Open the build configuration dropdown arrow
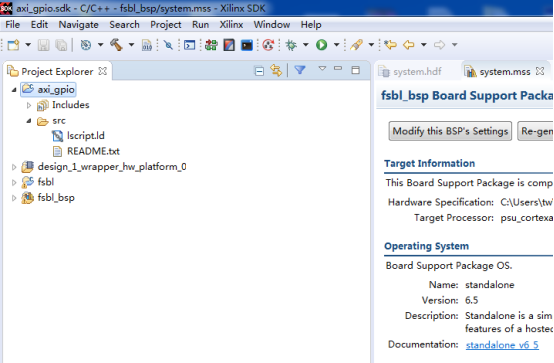The width and height of the screenshot is (554, 363). click(x=100, y=45)
